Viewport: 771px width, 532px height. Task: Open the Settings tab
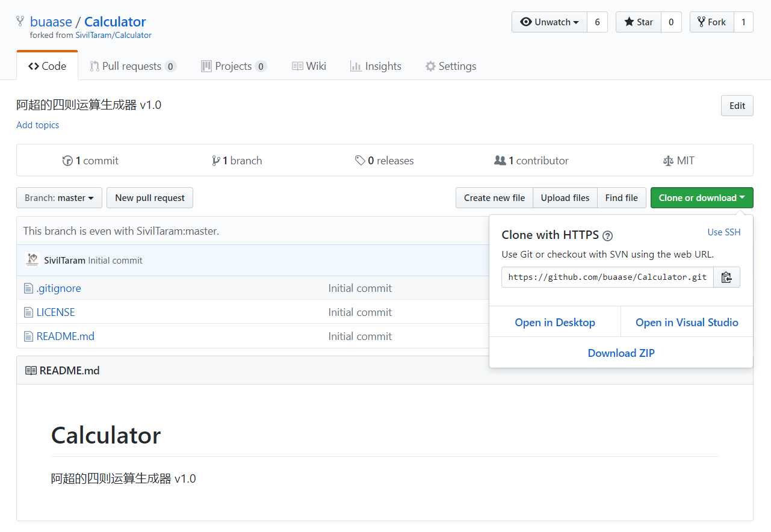click(451, 66)
